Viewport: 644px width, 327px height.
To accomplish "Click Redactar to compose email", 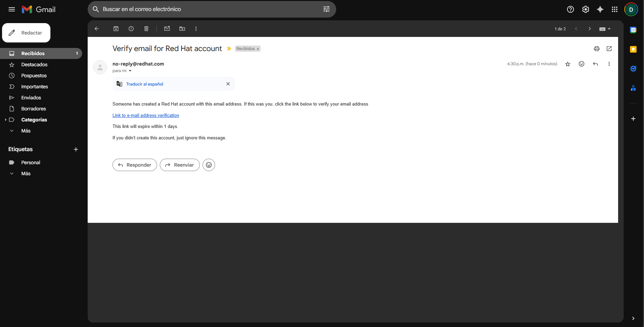I will (26, 33).
